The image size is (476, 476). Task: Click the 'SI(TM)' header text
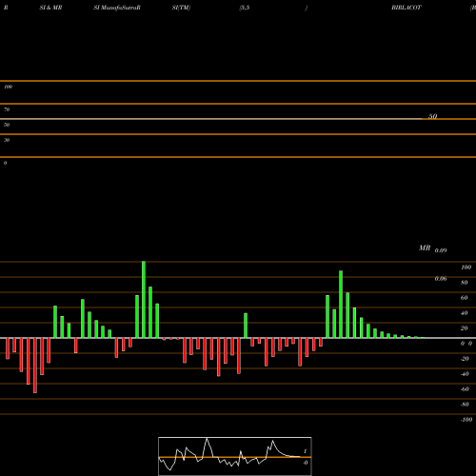181,8
